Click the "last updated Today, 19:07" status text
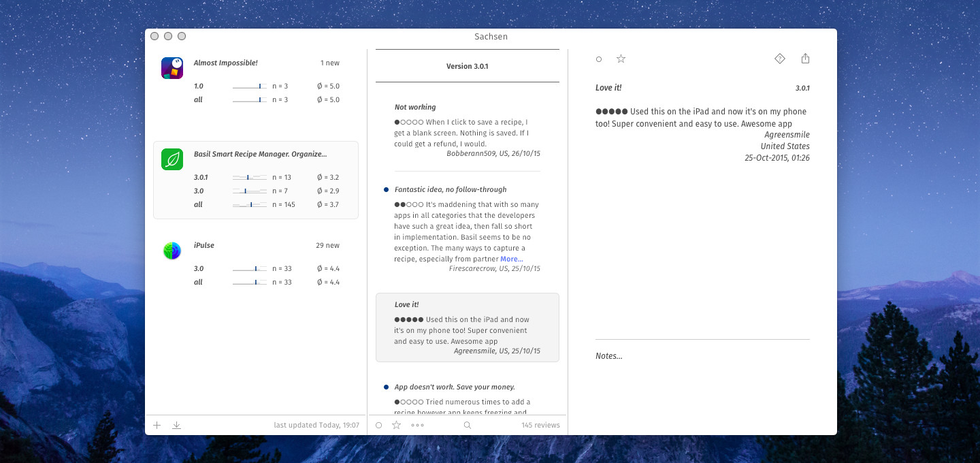980x463 pixels. (316, 425)
